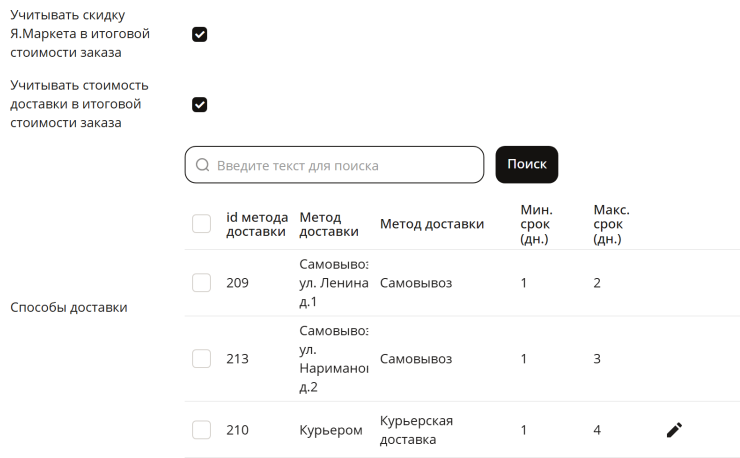Select the checkbox for delivery method 210
740x458 pixels.
coord(202,430)
